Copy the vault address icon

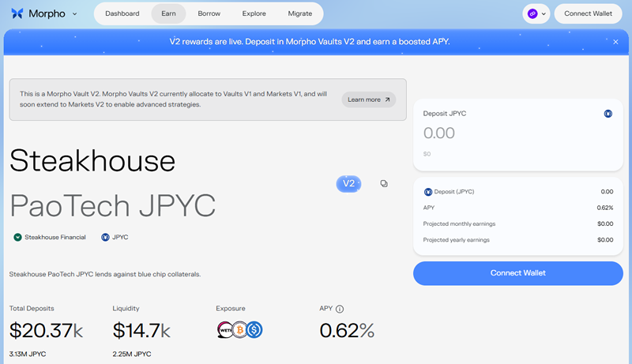pos(384,183)
